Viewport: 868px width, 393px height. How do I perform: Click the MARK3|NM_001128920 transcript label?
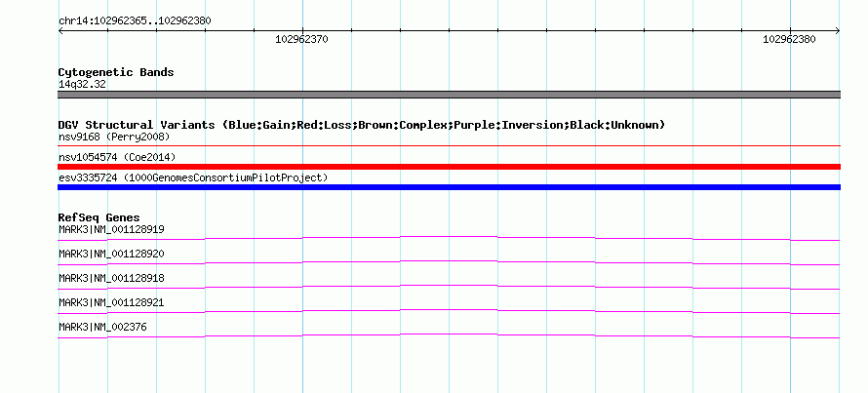pyautogui.click(x=111, y=255)
